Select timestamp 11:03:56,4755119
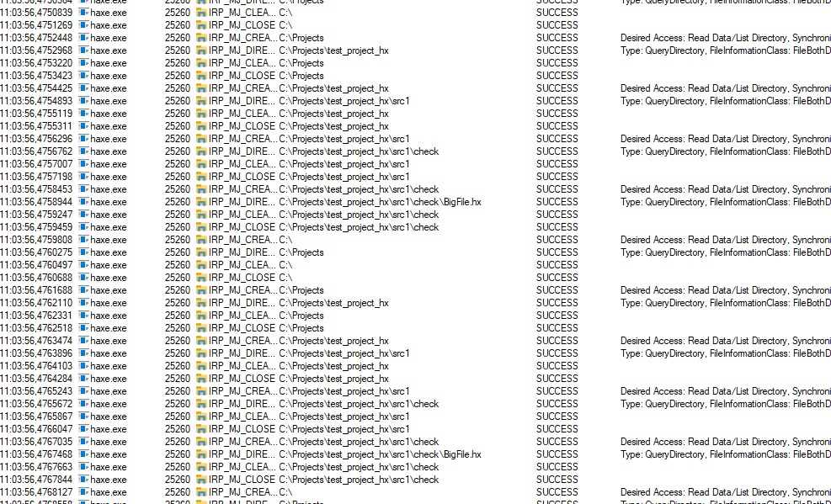831x504 pixels. click(x=36, y=114)
